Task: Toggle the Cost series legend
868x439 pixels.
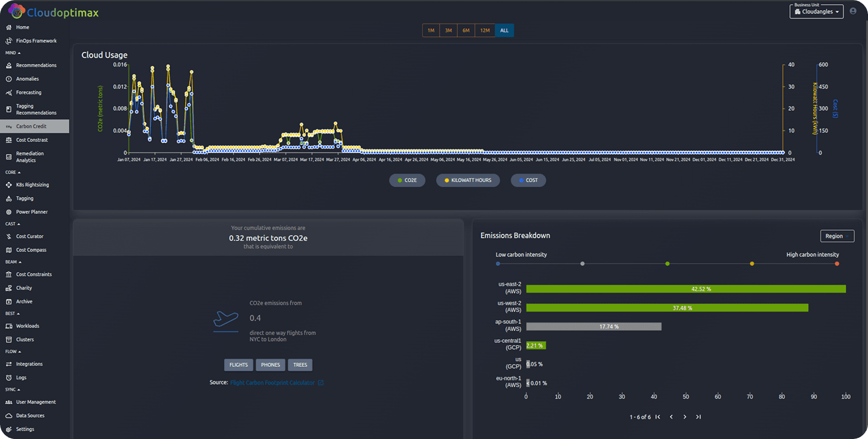Action: coord(528,180)
